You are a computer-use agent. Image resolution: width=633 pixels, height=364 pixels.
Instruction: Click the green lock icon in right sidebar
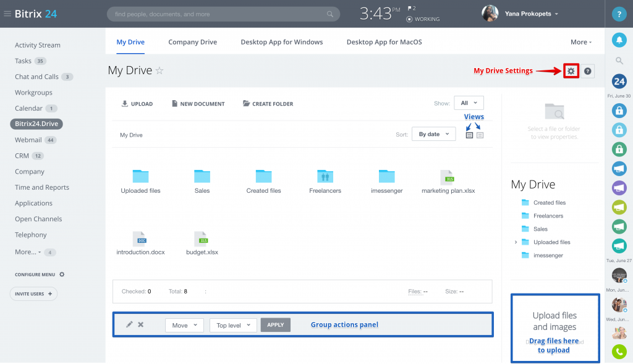(x=619, y=149)
